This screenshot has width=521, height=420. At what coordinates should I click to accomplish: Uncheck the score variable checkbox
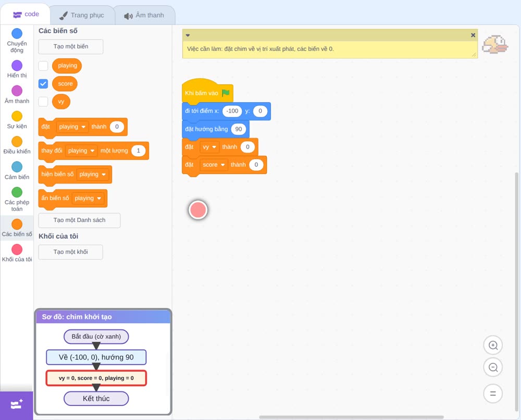click(x=43, y=83)
